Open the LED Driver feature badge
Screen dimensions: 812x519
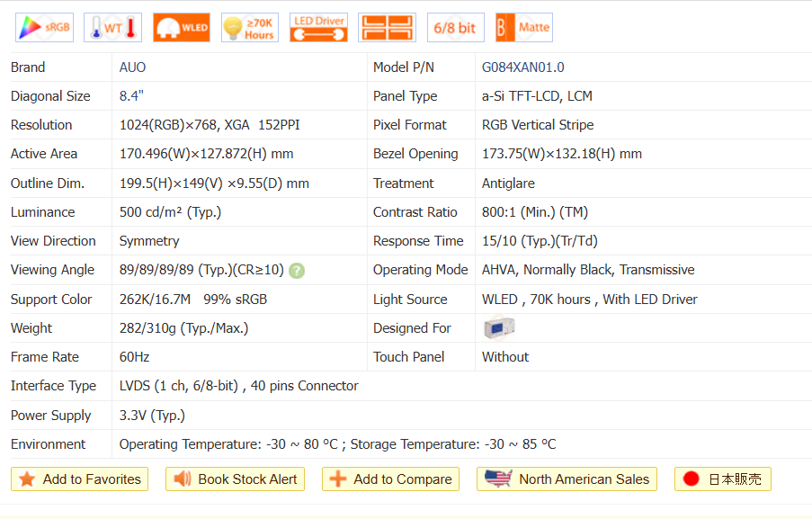coord(318,28)
